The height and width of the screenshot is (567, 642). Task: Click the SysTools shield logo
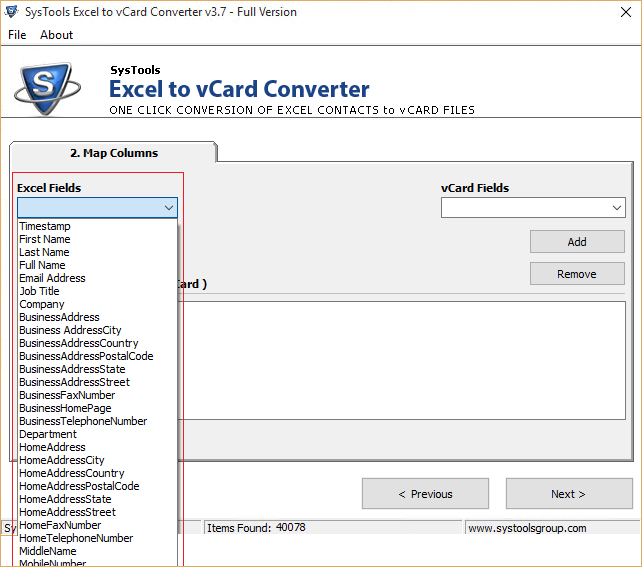coord(47,88)
